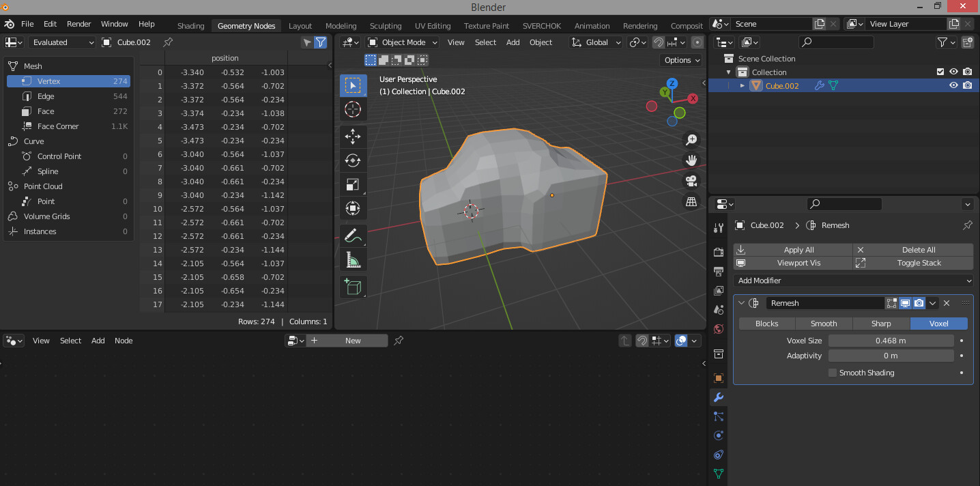Viewport: 980px width, 486px height.
Task: Open the Object Data properties tab icon
Action: coord(718,474)
